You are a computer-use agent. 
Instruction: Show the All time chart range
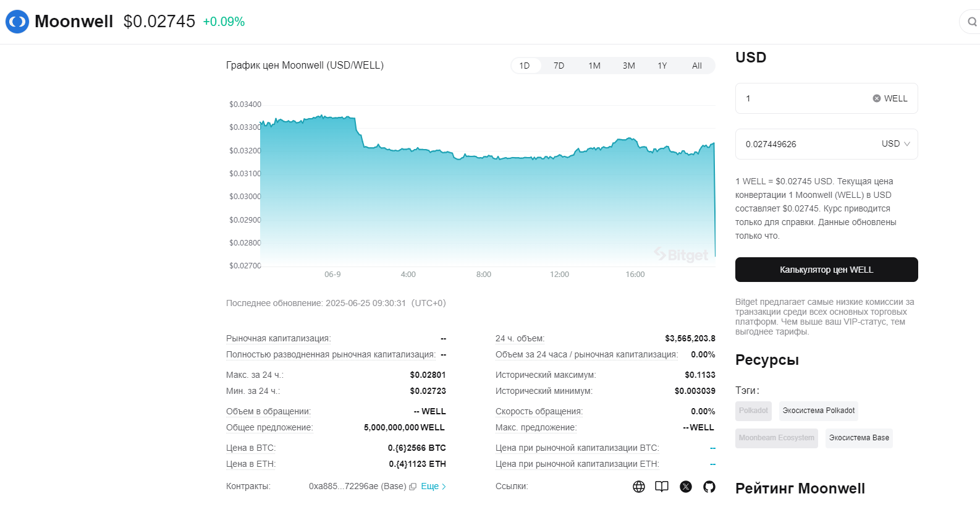696,66
